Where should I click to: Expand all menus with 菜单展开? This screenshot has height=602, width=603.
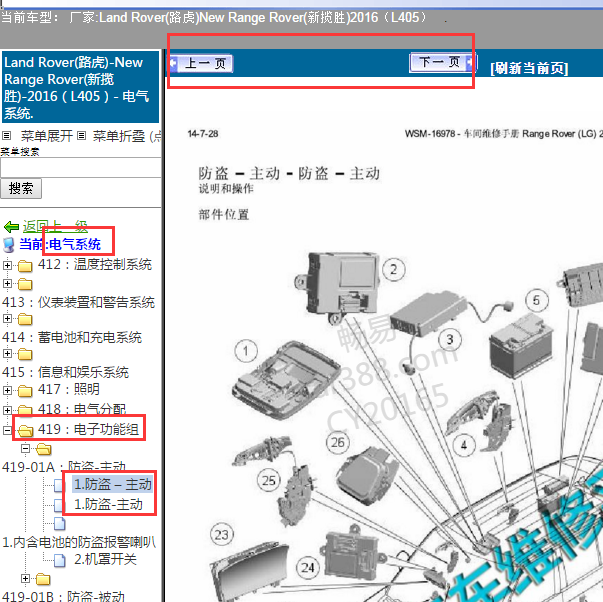pos(47,136)
